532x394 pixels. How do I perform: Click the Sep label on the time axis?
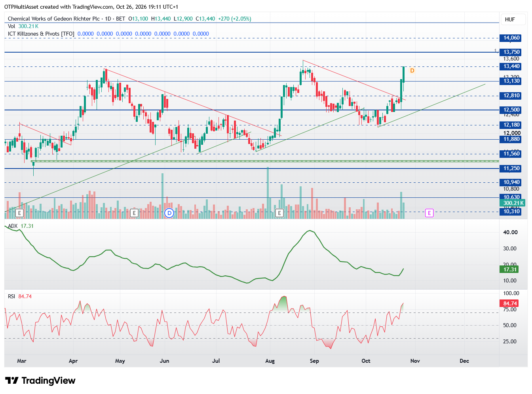(x=314, y=361)
